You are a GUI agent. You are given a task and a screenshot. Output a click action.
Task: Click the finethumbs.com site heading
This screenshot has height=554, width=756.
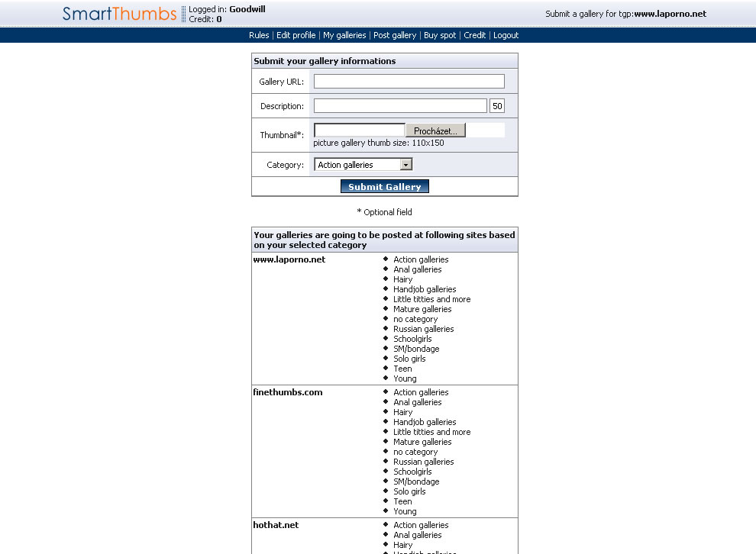[288, 392]
